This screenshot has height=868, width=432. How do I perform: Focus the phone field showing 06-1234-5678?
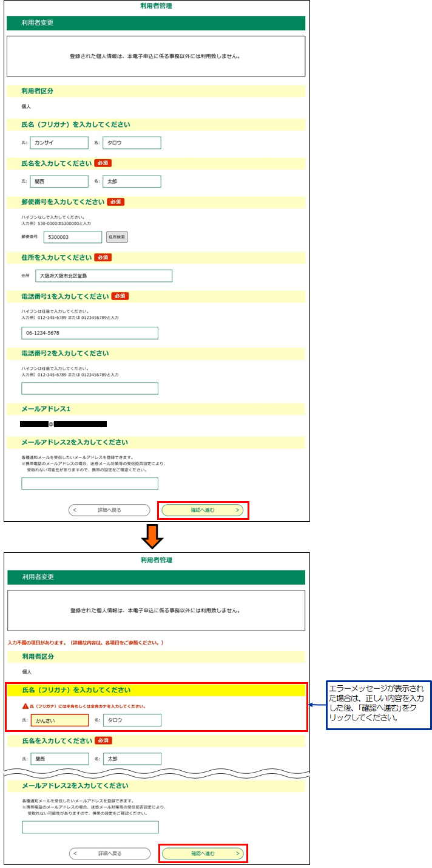89,333
